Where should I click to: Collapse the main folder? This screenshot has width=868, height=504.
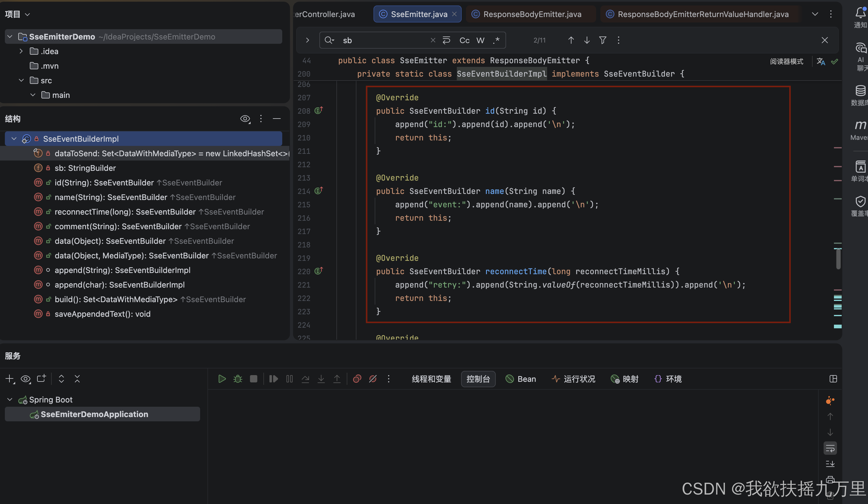(x=33, y=95)
